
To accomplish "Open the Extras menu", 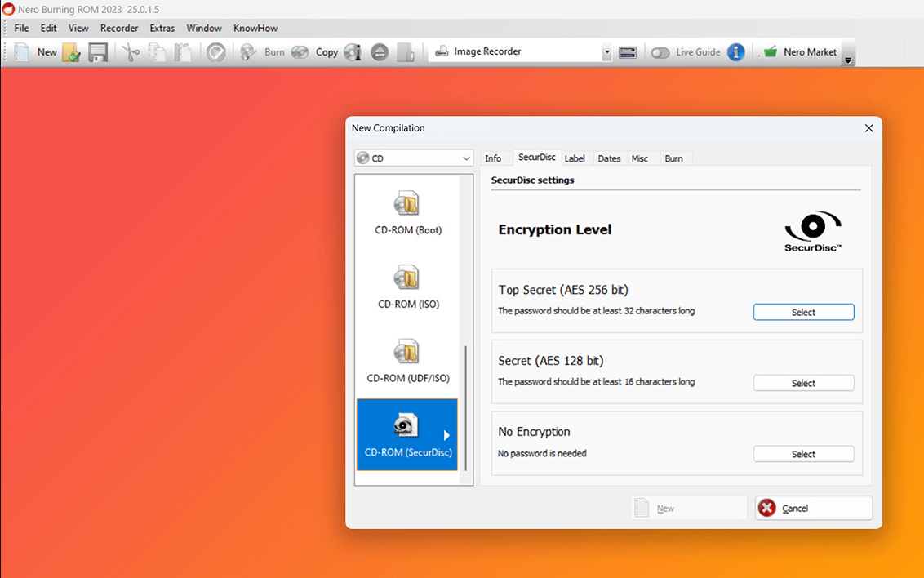I will pyautogui.click(x=162, y=28).
